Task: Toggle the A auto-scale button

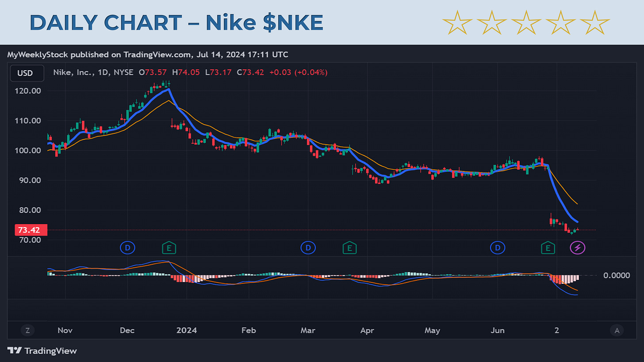Action: (x=617, y=330)
